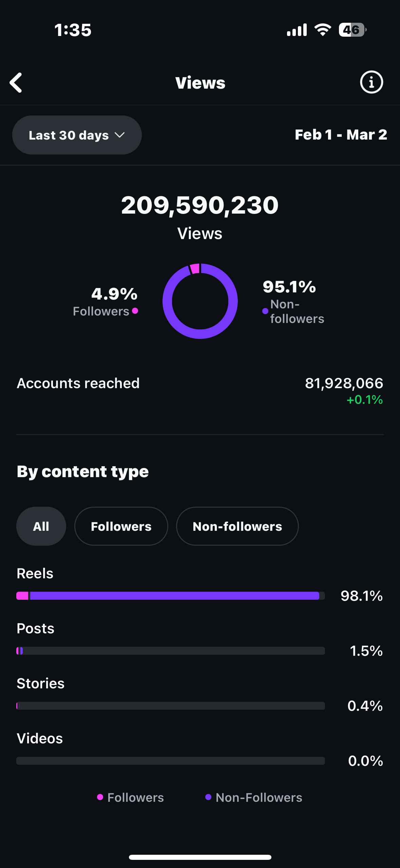
Task: Open the Accounts reached row
Action: point(200,384)
